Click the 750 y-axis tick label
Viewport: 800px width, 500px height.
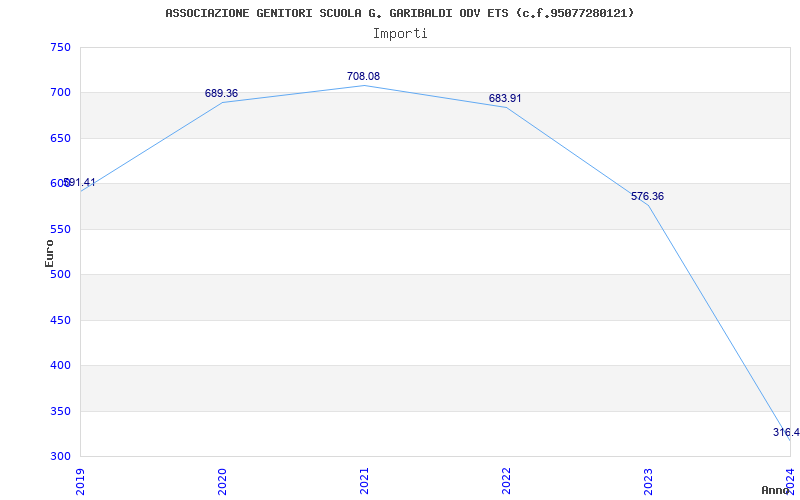tap(60, 48)
